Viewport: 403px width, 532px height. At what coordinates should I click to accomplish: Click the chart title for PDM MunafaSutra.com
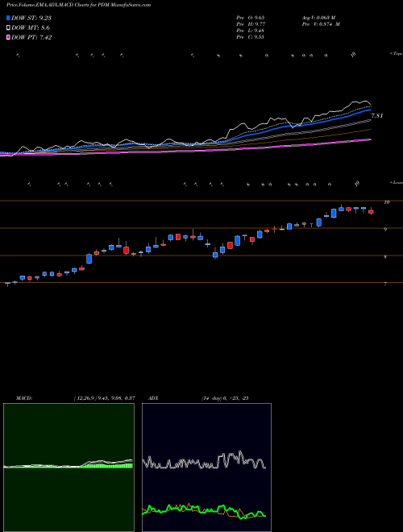[79, 5]
